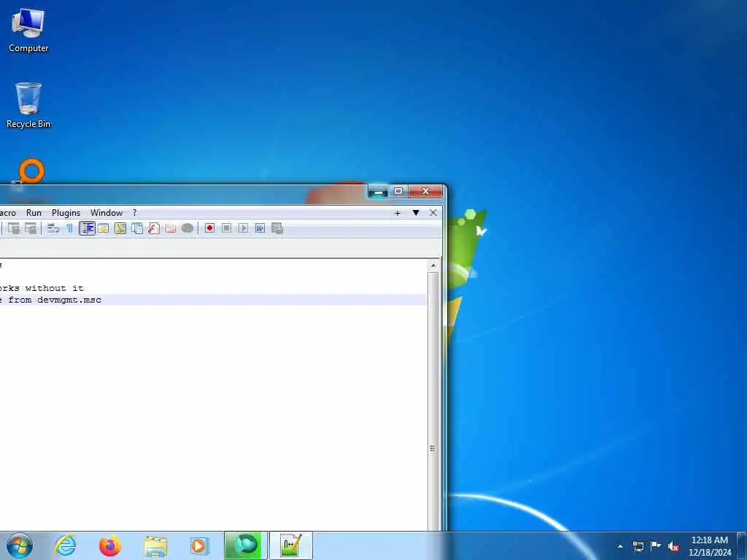This screenshot has height=560, width=747.
Task: Toggle synchronize horizontal scrolling icon
Action: 31,228
